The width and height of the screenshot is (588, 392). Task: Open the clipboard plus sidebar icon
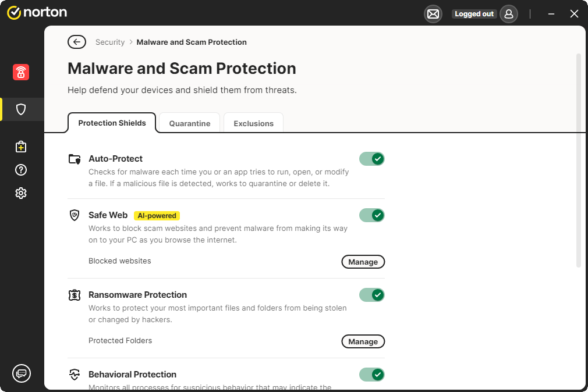pos(21,147)
